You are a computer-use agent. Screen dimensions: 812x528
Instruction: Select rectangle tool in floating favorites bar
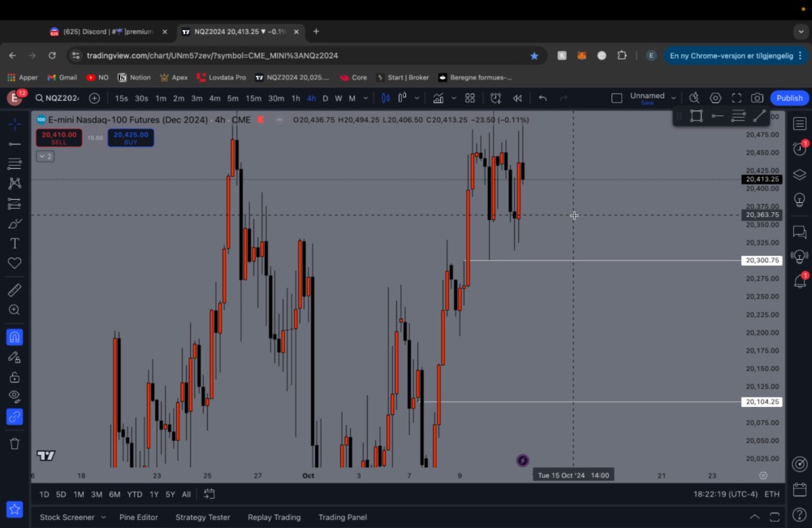pyautogui.click(x=697, y=116)
